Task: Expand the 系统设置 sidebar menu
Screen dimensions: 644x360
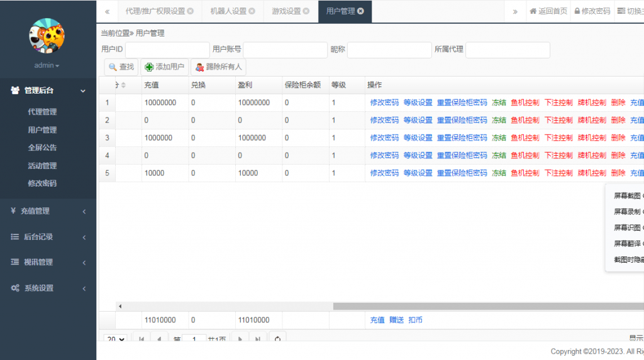Action: 48,288
